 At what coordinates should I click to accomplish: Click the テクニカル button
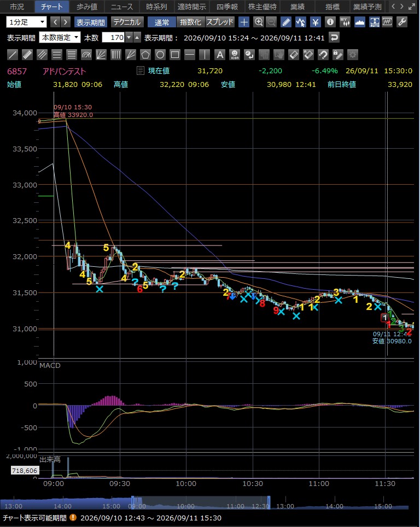(x=127, y=22)
